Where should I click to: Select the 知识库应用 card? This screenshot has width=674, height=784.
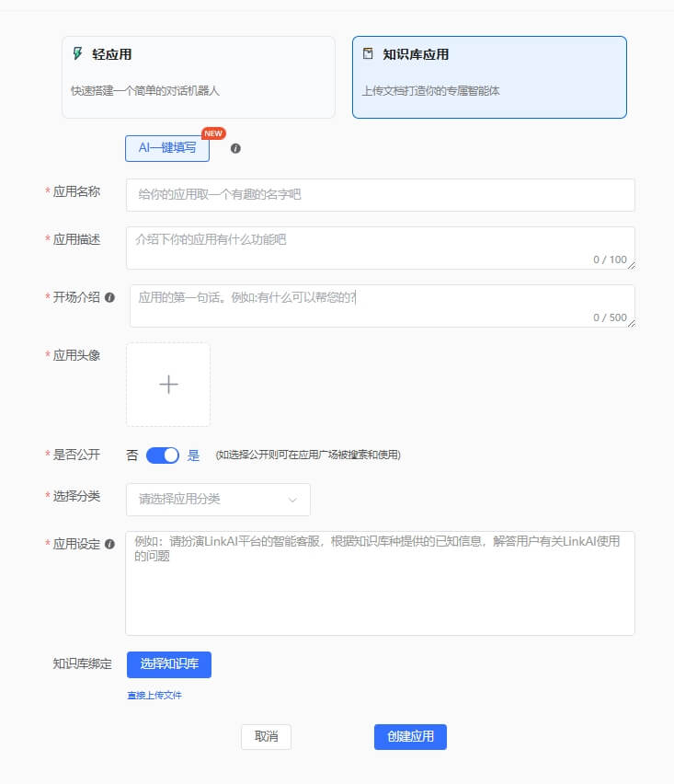(x=489, y=77)
